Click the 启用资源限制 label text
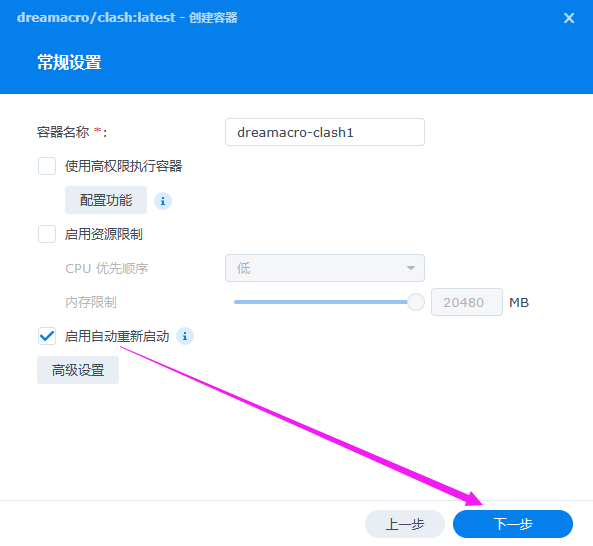The image size is (593, 546). coord(104,234)
